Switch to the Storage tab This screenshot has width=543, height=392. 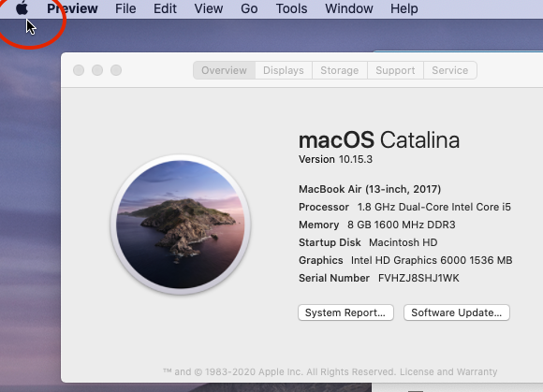[340, 70]
